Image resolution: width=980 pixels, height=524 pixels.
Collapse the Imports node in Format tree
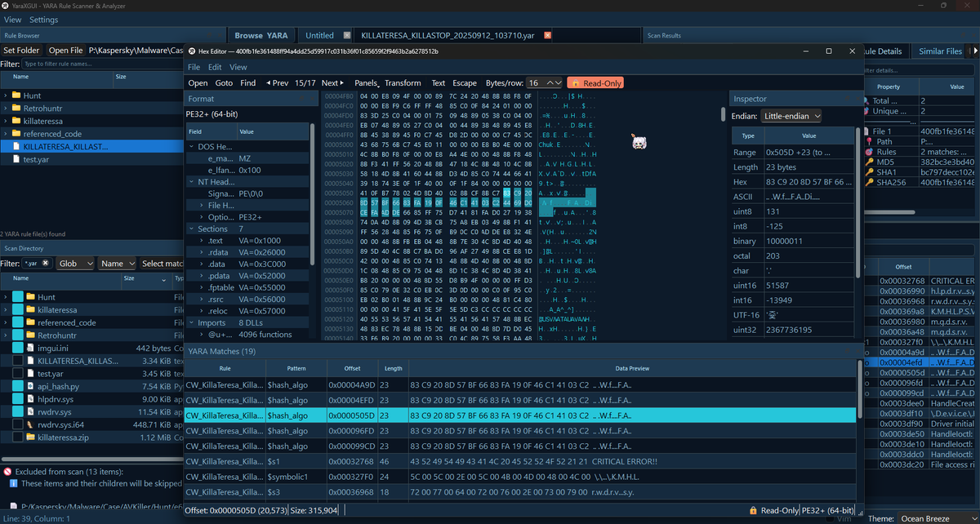[x=192, y=323]
